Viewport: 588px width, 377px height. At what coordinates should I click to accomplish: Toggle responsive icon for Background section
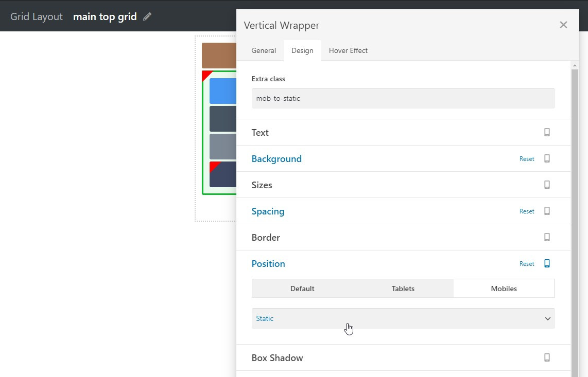point(547,158)
